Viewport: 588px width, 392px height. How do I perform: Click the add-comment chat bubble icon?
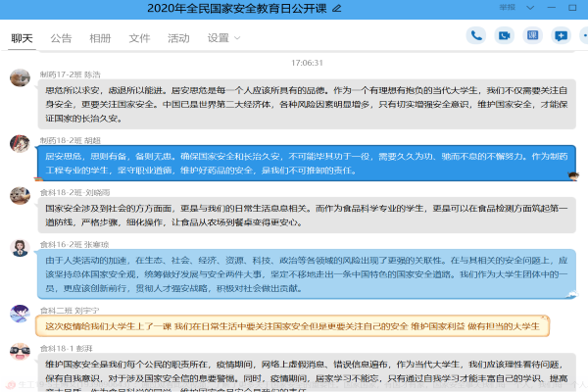561,35
